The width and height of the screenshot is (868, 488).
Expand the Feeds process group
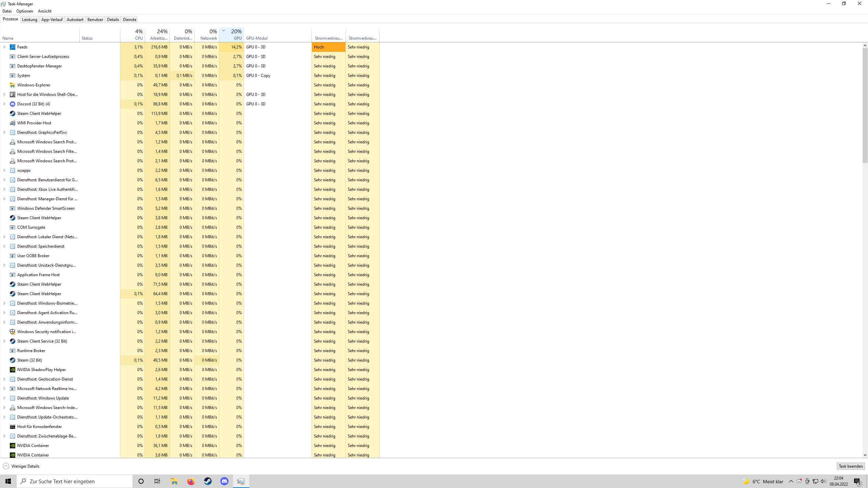(x=4, y=47)
